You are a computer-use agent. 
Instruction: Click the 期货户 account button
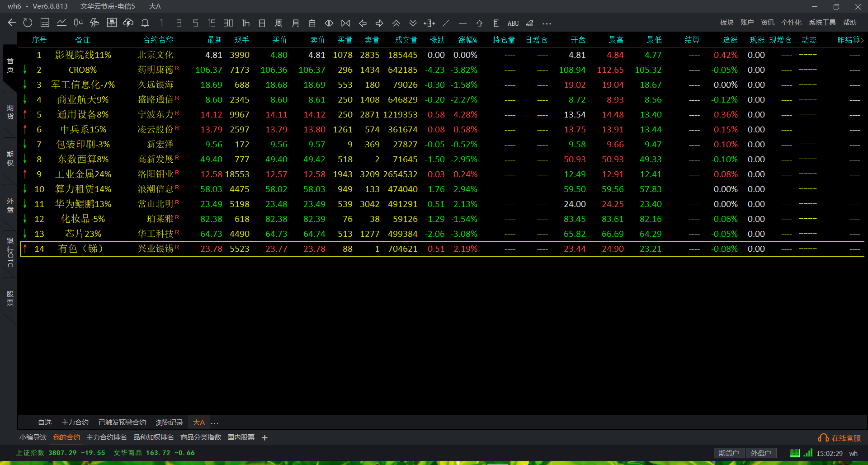tap(729, 453)
